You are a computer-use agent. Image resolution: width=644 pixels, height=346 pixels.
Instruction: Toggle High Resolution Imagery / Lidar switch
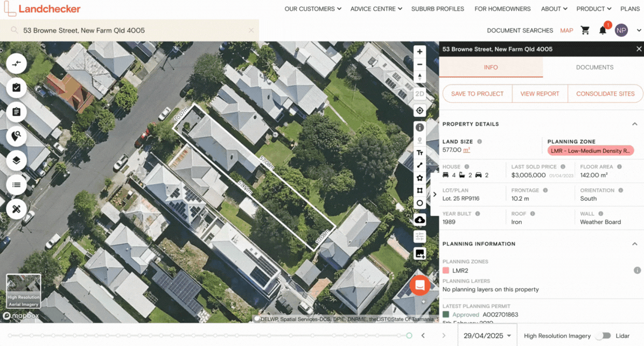pyautogui.click(x=603, y=336)
